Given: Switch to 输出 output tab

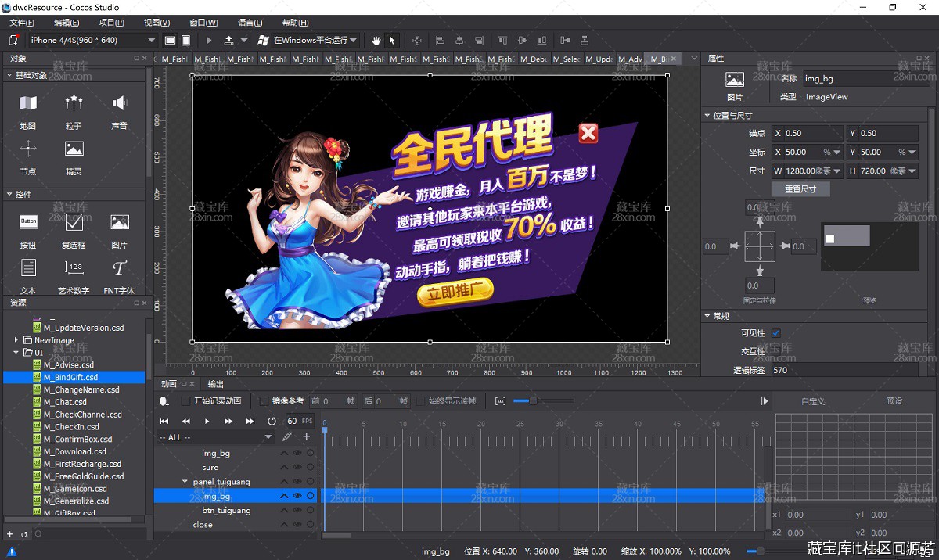Looking at the screenshot, I should point(215,384).
